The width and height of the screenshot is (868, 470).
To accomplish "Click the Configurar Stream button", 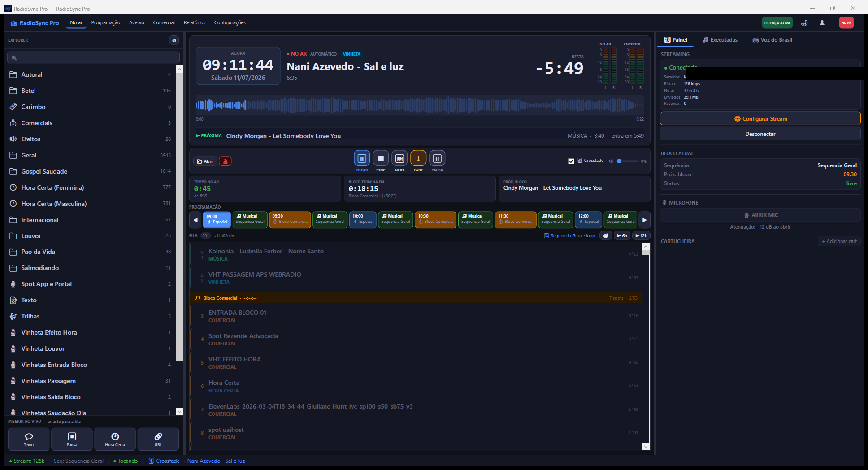I will coord(760,119).
